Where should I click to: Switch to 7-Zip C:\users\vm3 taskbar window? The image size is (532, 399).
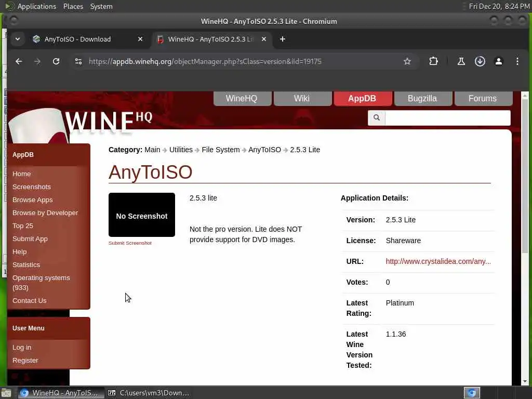click(148, 393)
